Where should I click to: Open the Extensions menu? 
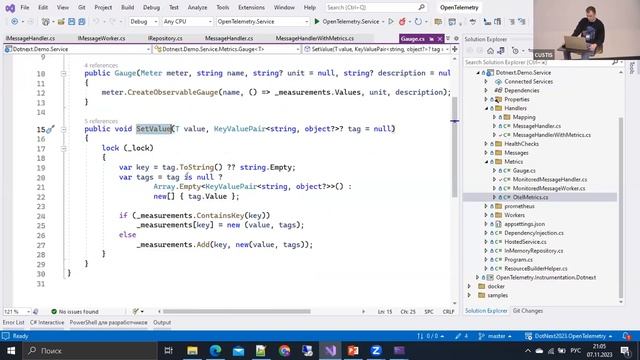(251, 7)
